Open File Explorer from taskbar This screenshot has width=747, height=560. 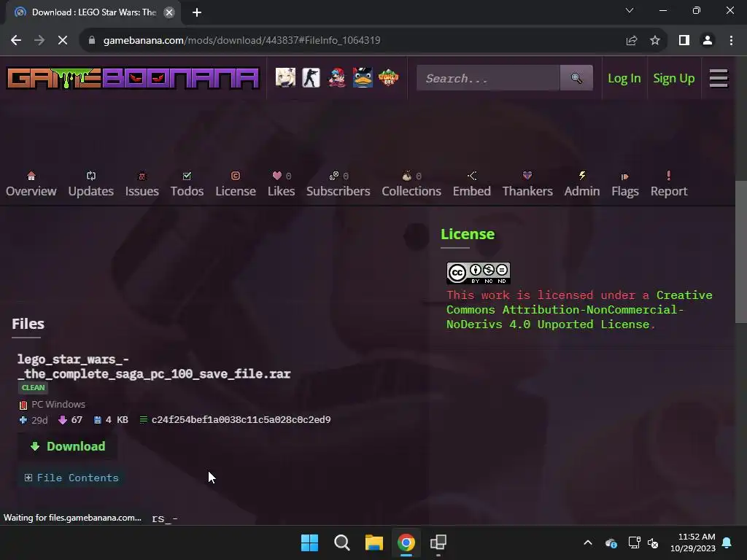tap(374, 542)
